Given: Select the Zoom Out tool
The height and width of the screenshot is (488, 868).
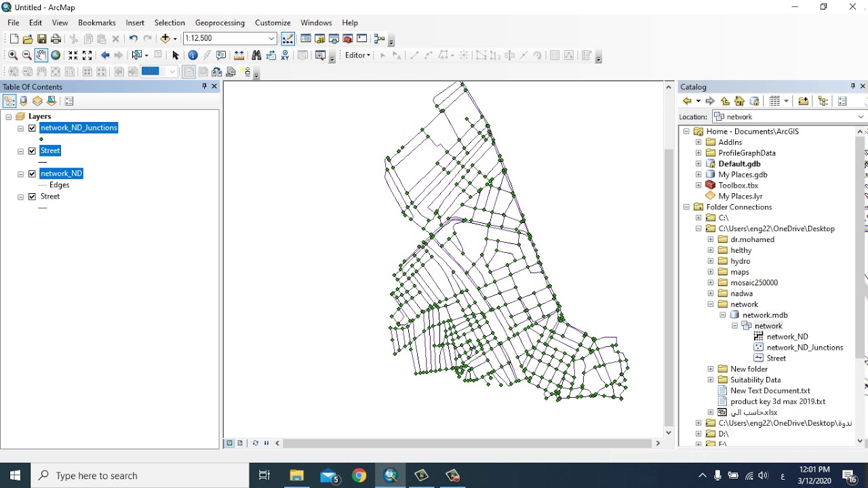Looking at the screenshot, I should tap(27, 56).
